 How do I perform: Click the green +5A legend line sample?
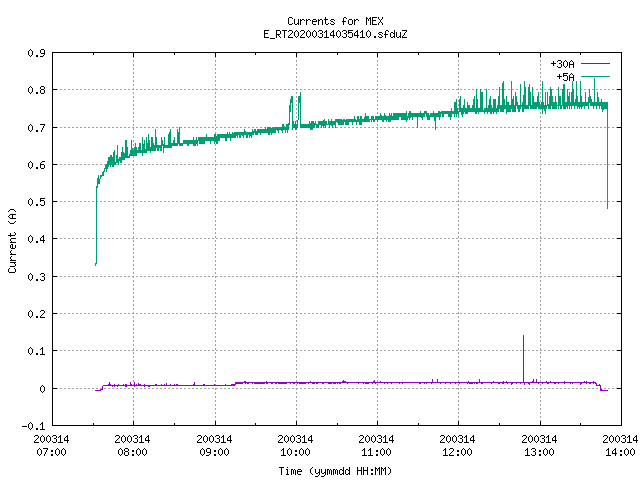click(x=595, y=76)
